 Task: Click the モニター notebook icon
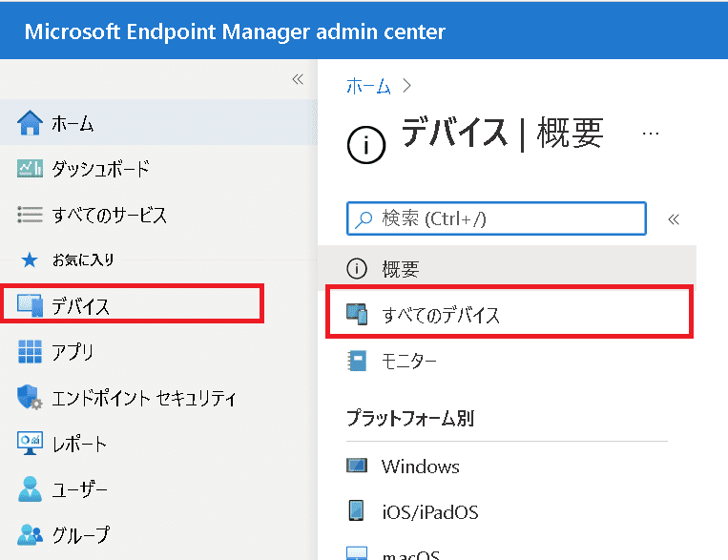357,361
